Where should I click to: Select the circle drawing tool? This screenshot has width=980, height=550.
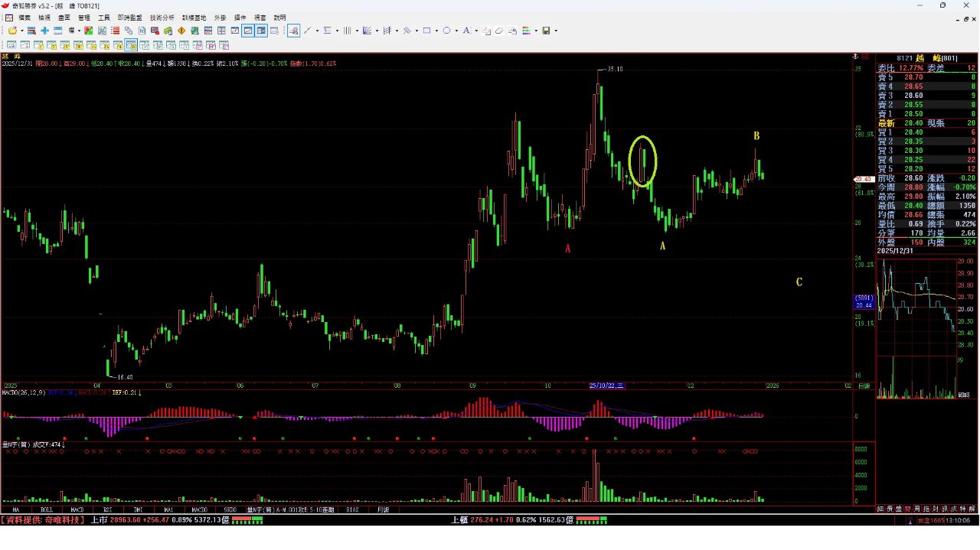(x=446, y=31)
